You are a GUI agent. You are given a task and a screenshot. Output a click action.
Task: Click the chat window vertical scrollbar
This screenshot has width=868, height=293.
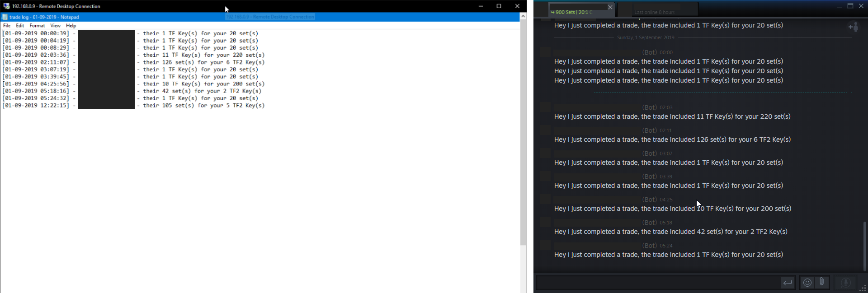coord(864,246)
